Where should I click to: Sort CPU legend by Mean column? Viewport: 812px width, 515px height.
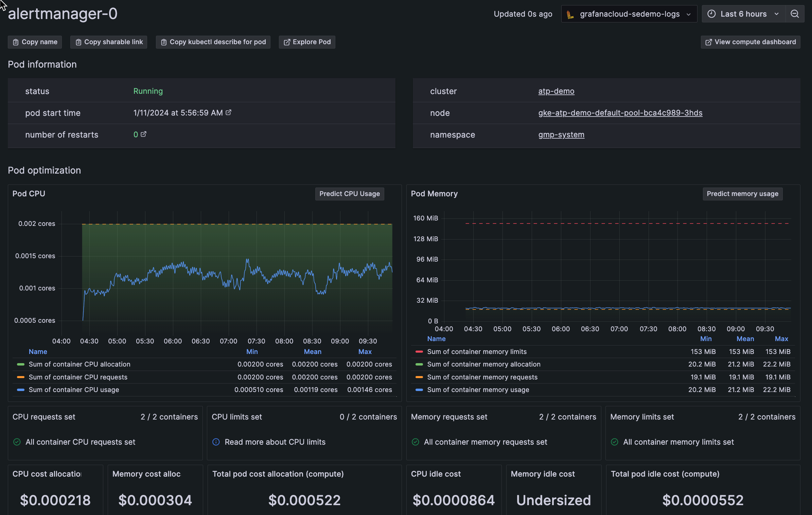pyautogui.click(x=312, y=352)
